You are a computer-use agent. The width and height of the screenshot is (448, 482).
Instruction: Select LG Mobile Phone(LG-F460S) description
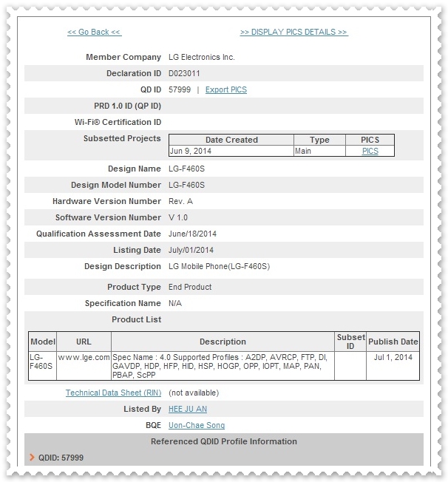[220, 267]
